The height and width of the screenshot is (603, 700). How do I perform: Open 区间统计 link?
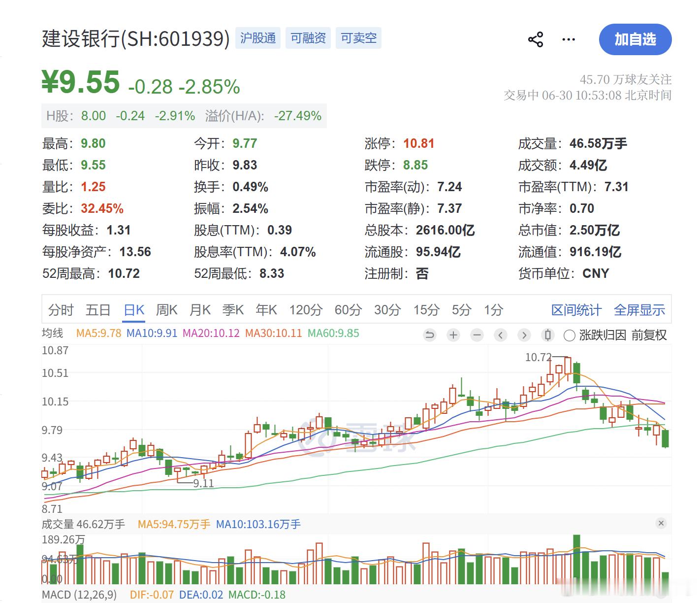(576, 310)
